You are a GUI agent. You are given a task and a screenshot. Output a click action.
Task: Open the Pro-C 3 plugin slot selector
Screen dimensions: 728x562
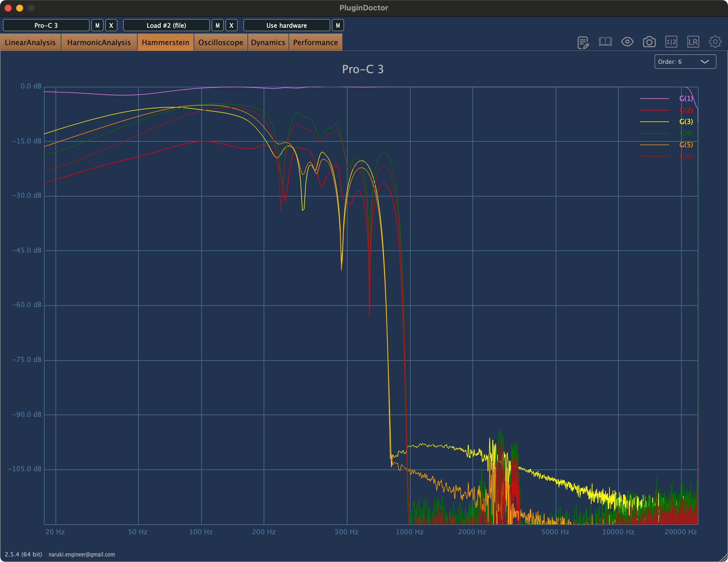46,25
